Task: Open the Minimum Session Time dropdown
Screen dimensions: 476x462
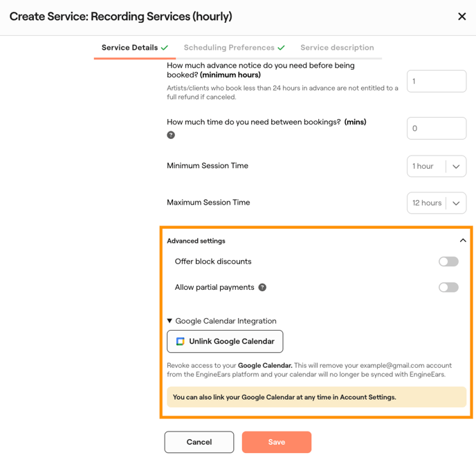Action: (437, 166)
